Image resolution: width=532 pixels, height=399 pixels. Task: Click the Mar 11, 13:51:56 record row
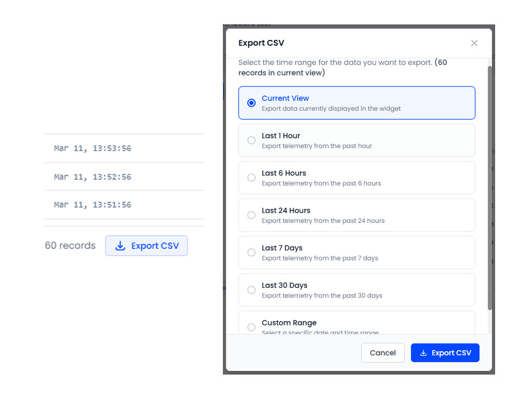[x=121, y=204]
